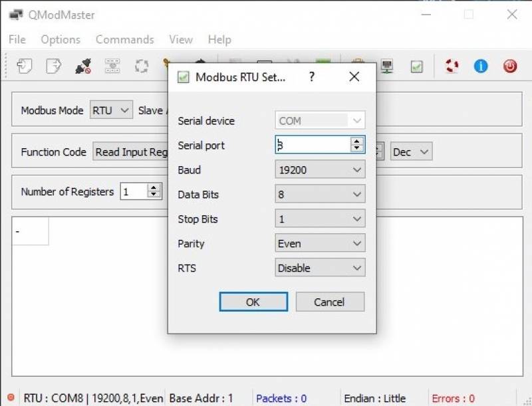The height and width of the screenshot is (406, 532).
Task: Click status bar text 'Endian : Little'
Action: tap(375, 398)
